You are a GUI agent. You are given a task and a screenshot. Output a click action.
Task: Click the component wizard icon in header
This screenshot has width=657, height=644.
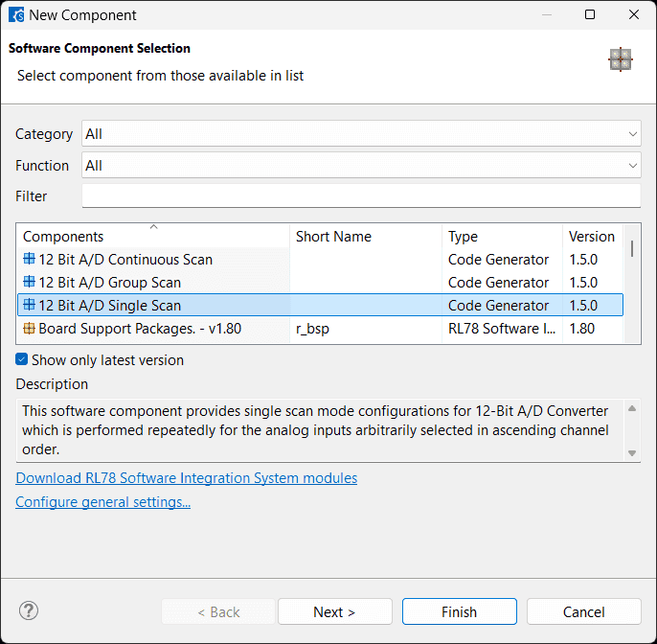click(621, 59)
